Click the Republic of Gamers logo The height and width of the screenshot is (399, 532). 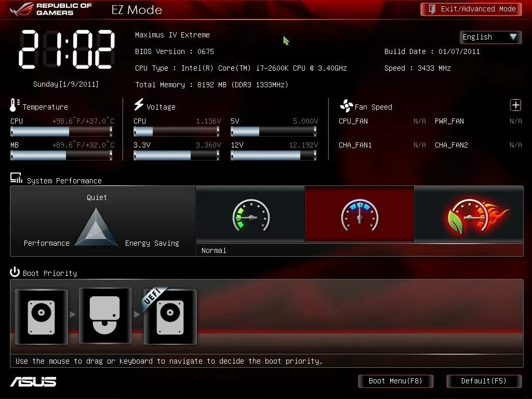50,9
